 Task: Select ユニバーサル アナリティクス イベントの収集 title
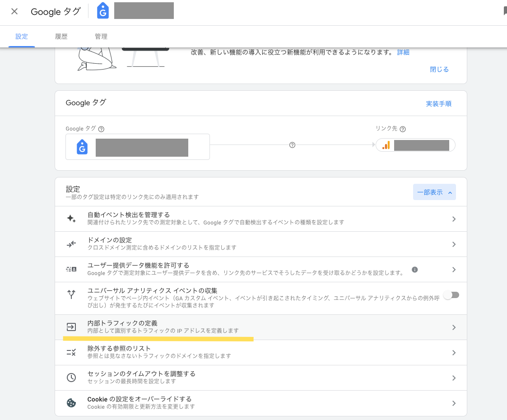[152, 290]
